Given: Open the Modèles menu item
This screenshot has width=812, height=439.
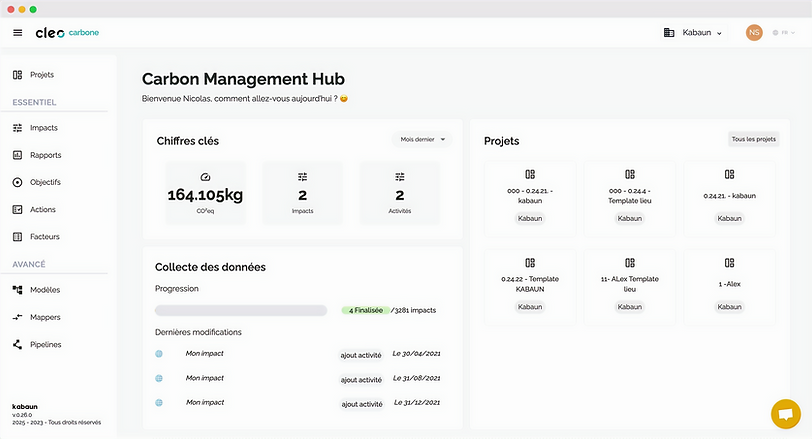Looking at the screenshot, I should (45, 290).
